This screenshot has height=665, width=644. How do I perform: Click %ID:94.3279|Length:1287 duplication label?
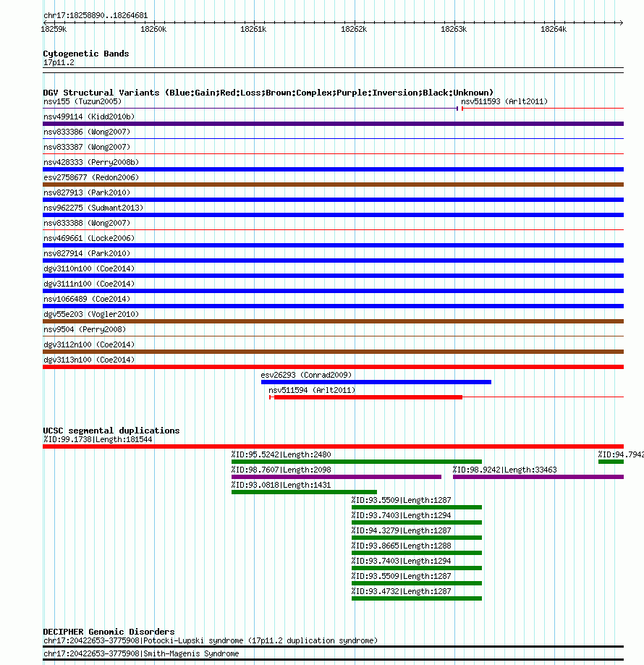pyautogui.click(x=401, y=530)
